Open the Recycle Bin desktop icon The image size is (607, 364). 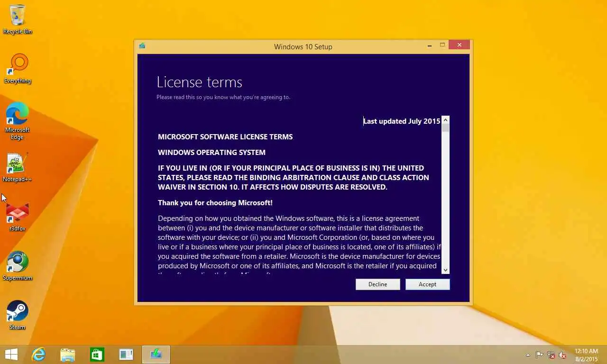pos(18,19)
